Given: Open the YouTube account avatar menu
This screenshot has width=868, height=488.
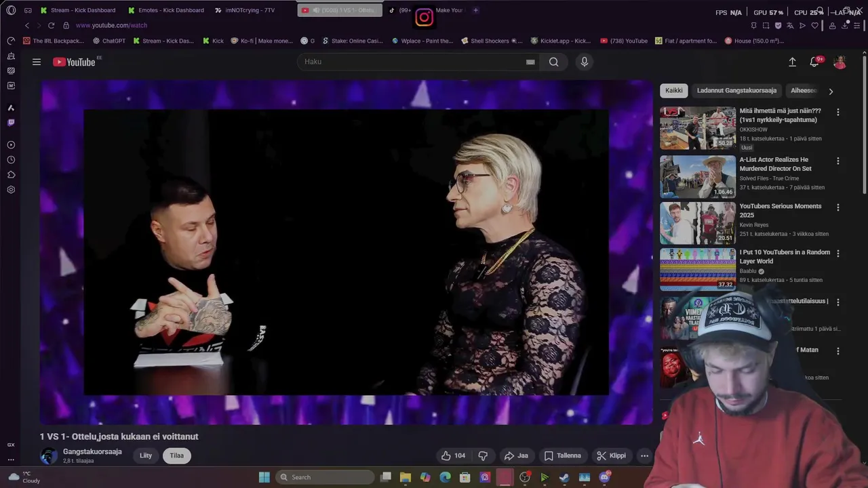Looking at the screenshot, I should point(840,62).
